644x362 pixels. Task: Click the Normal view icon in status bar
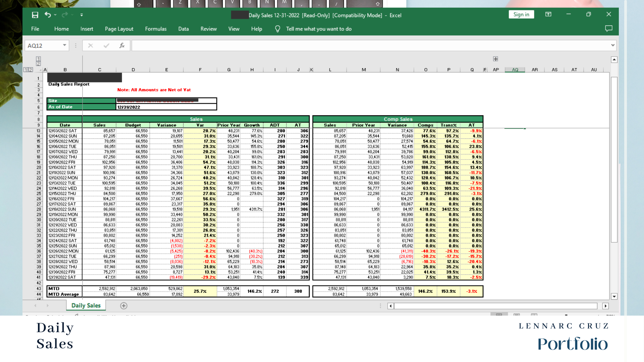click(x=499, y=315)
